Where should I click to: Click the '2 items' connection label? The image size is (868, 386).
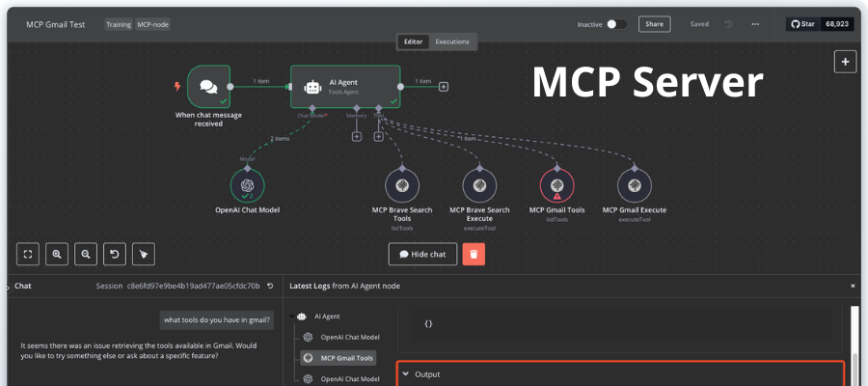280,139
